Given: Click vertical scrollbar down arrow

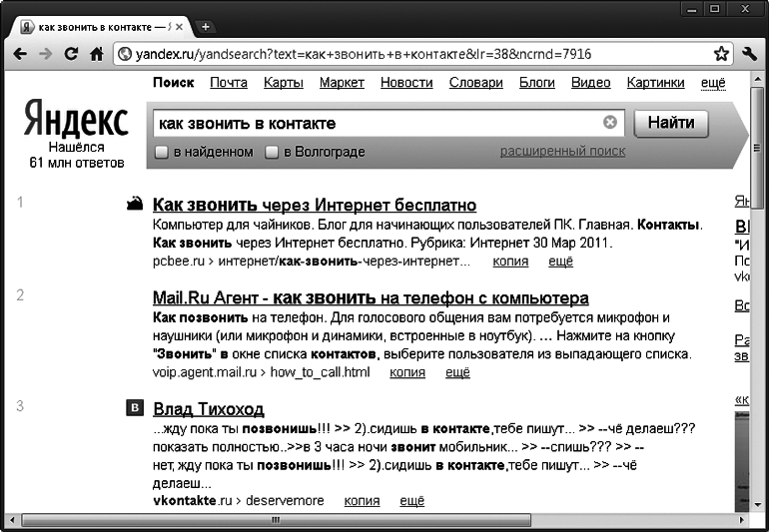Looking at the screenshot, I should click(x=757, y=504).
